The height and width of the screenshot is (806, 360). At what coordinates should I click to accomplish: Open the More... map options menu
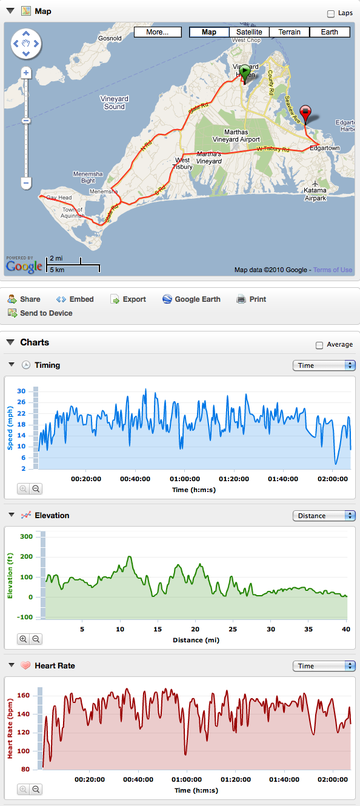pyautogui.click(x=158, y=32)
